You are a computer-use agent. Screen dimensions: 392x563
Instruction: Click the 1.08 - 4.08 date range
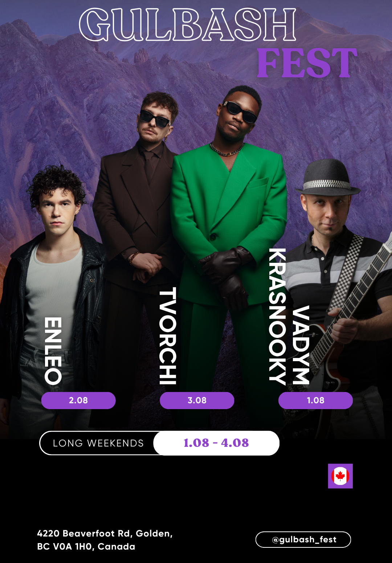click(x=216, y=443)
